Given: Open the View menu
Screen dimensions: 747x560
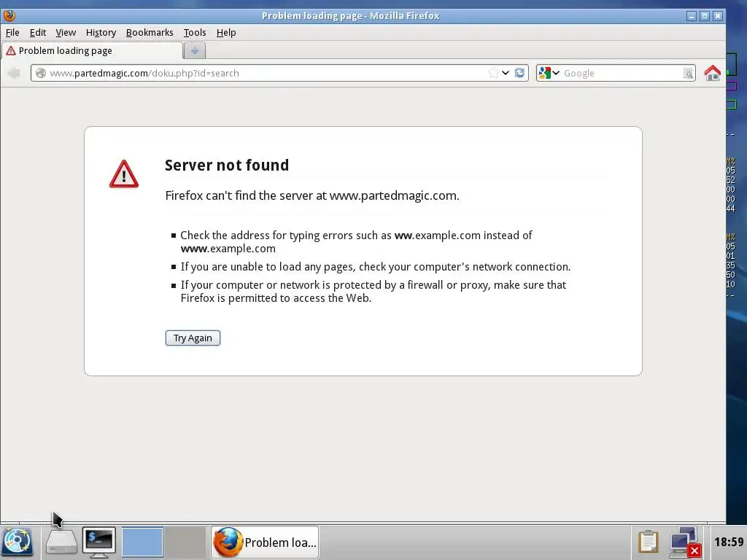Looking at the screenshot, I should tap(66, 32).
